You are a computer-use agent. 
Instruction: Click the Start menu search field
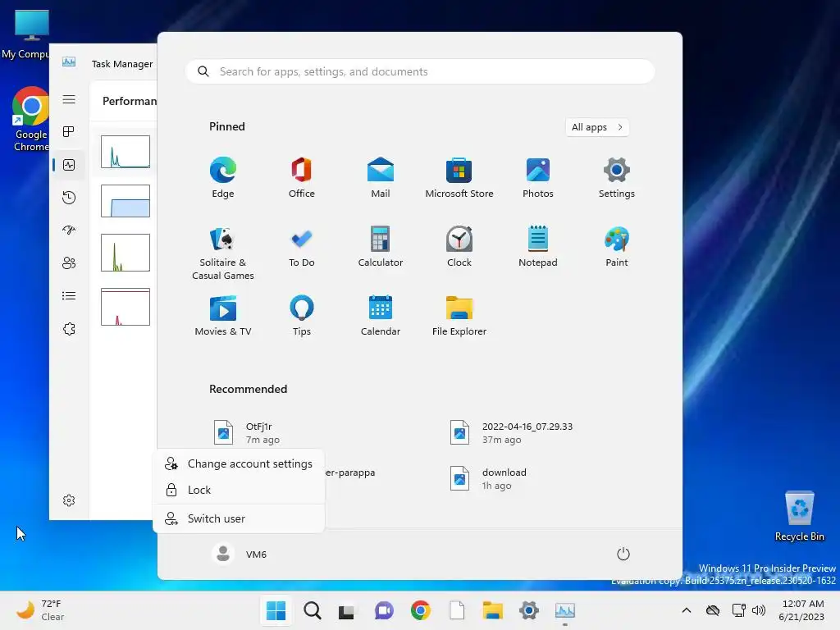[420, 72]
